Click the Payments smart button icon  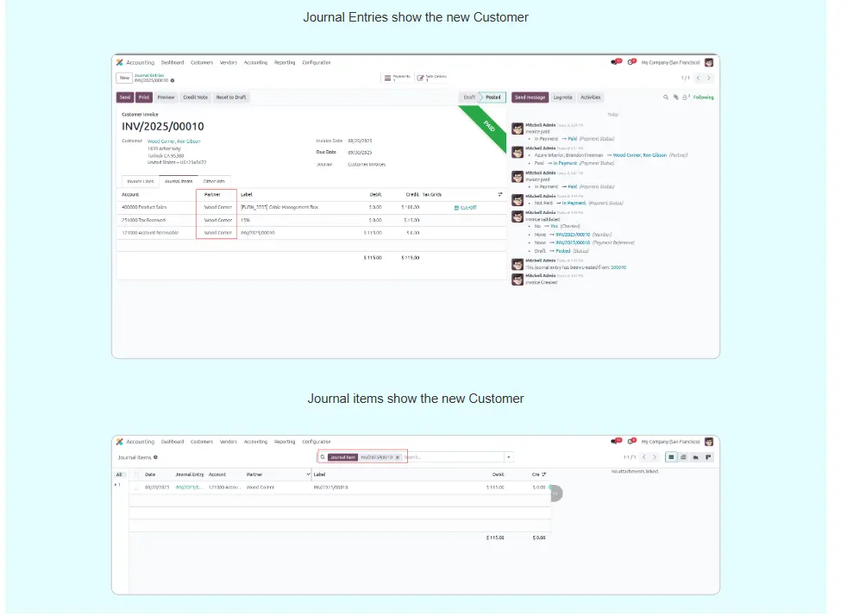pos(387,78)
